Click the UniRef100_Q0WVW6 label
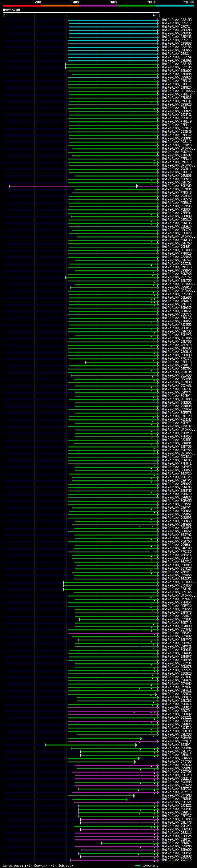The height and width of the screenshot is (868, 197). tap(177, 33)
